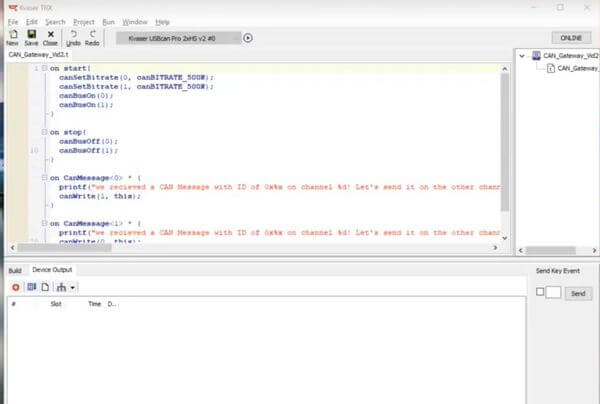Clear output with the blank page icon

pyautogui.click(x=45, y=287)
